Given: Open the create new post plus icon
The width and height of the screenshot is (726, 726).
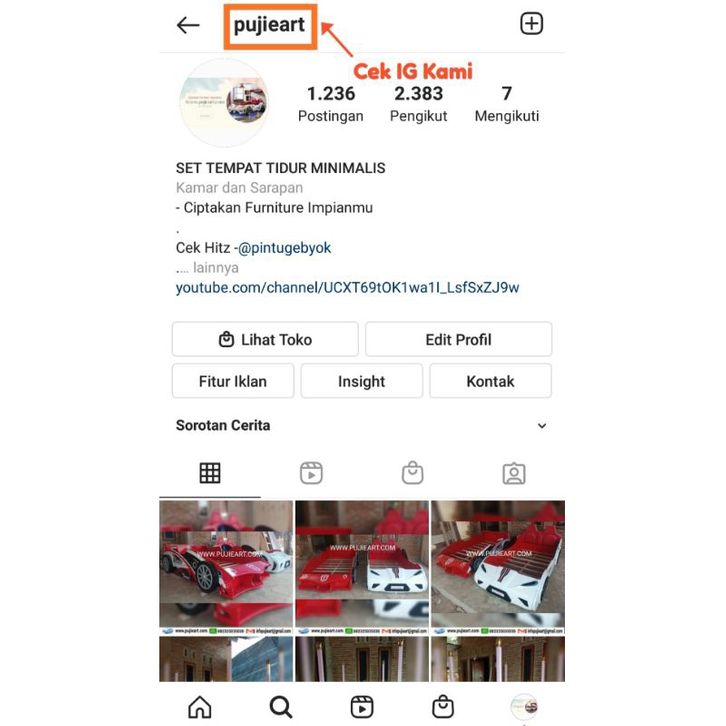Looking at the screenshot, I should pos(531,24).
